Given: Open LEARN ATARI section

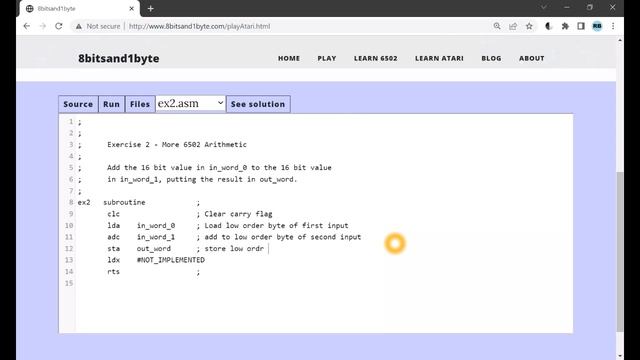Looking at the screenshot, I should coord(439,58).
